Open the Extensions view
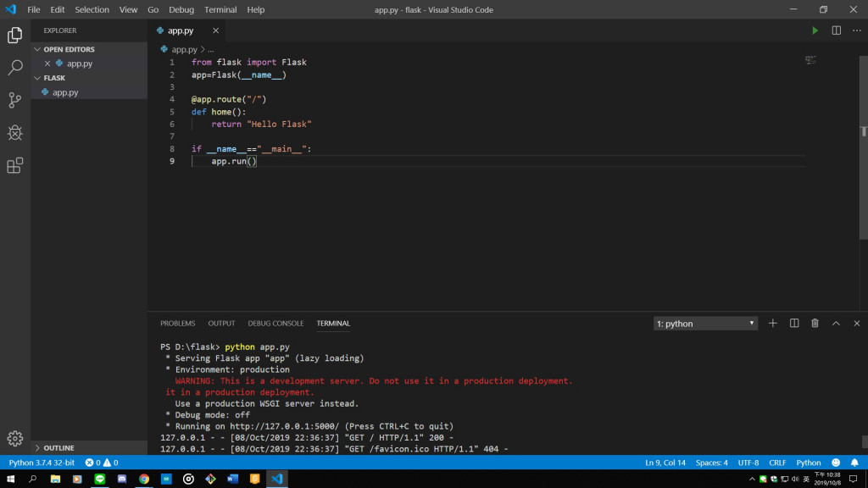Screen dimensions: 868x488 click(x=15, y=165)
